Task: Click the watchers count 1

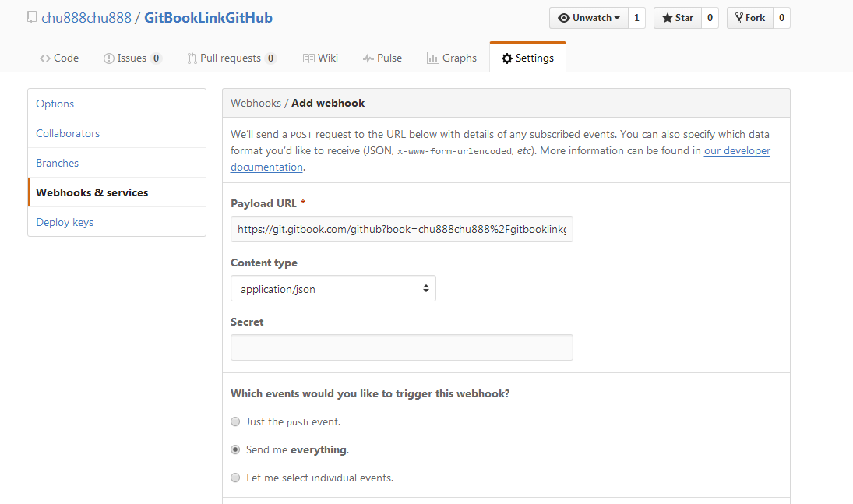Action: point(636,18)
